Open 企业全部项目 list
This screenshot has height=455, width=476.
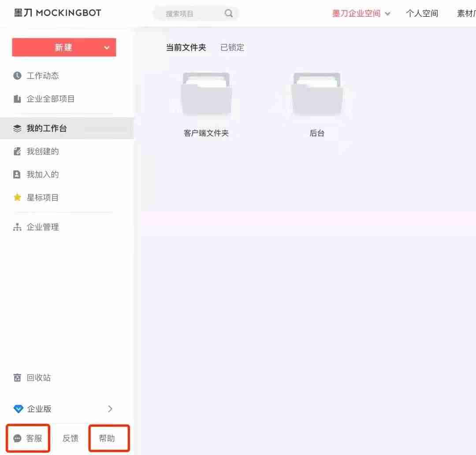(x=51, y=99)
